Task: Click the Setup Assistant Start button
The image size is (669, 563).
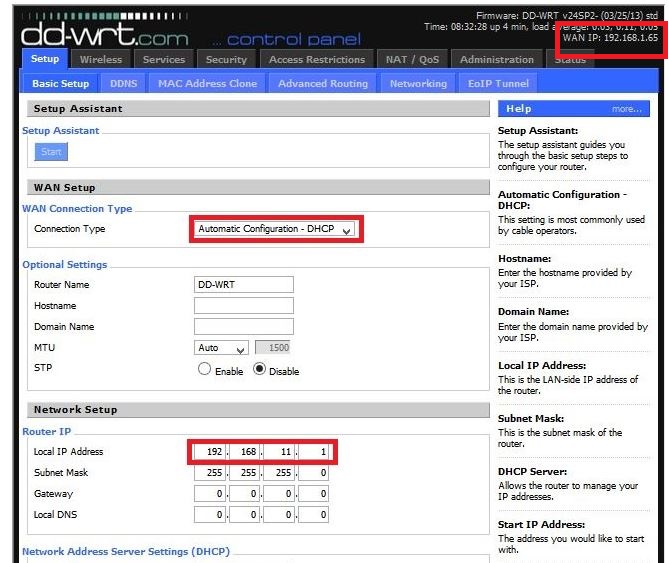Action: pos(51,152)
